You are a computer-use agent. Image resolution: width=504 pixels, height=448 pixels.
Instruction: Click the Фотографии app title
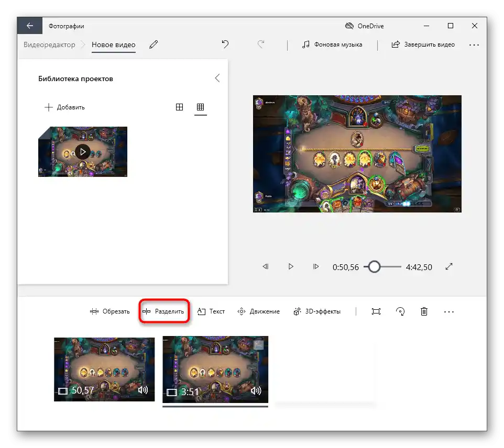pyautogui.click(x=67, y=26)
